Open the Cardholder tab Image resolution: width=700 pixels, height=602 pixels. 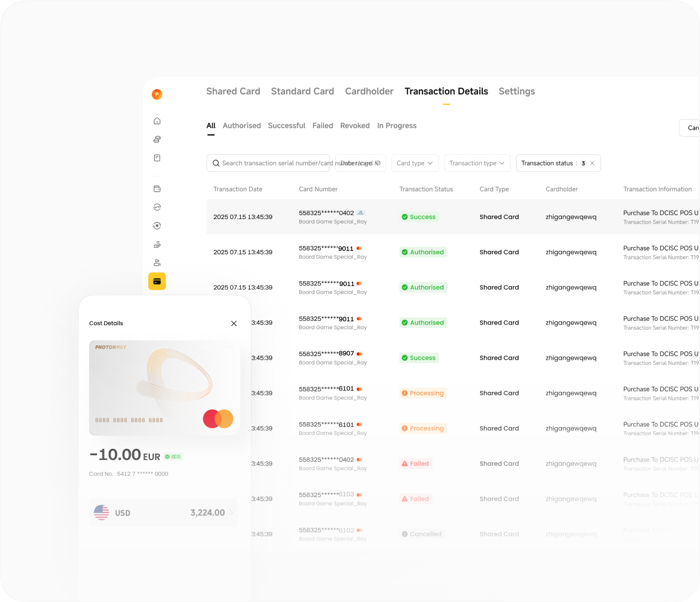(369, 91)
